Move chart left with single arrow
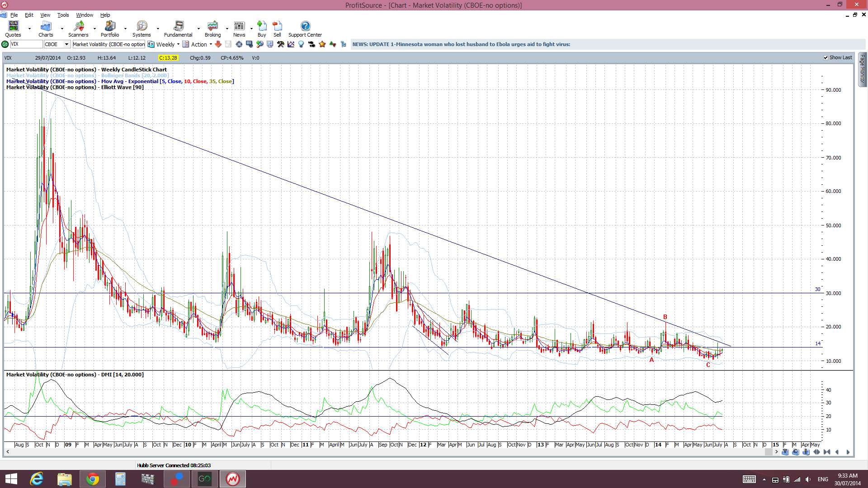868x488 pixels. 837,452
